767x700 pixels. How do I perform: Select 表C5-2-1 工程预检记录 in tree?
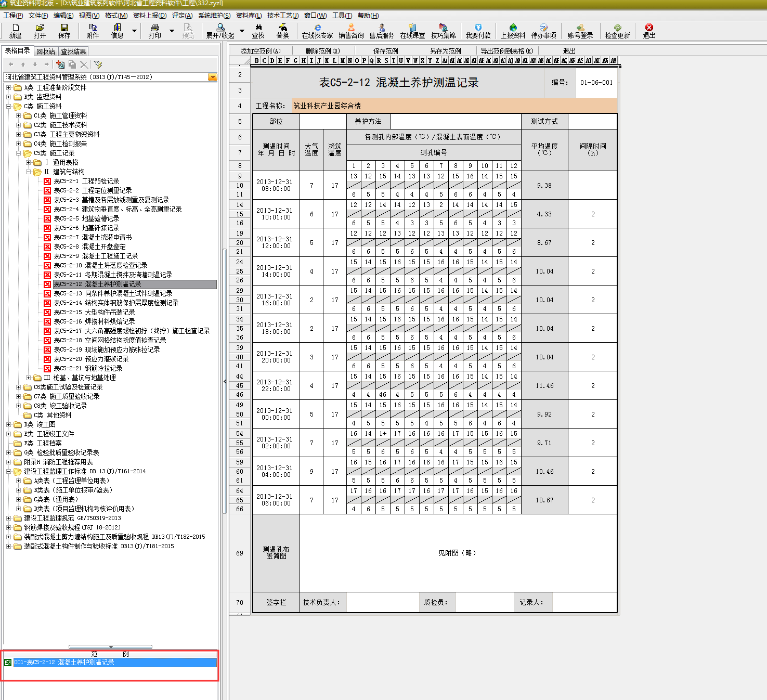click(86, 181)
